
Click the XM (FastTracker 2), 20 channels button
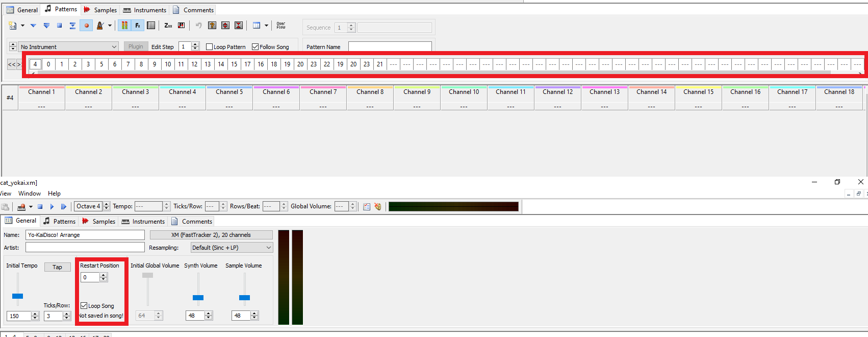pyautogui.click(x=211, y=235)
